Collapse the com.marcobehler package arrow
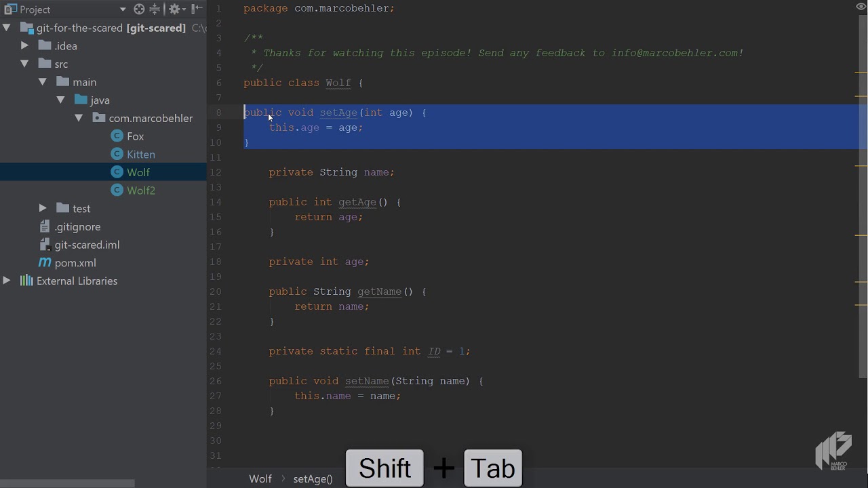The height and width of the screenshot is (488, 868). coord(79,118)
